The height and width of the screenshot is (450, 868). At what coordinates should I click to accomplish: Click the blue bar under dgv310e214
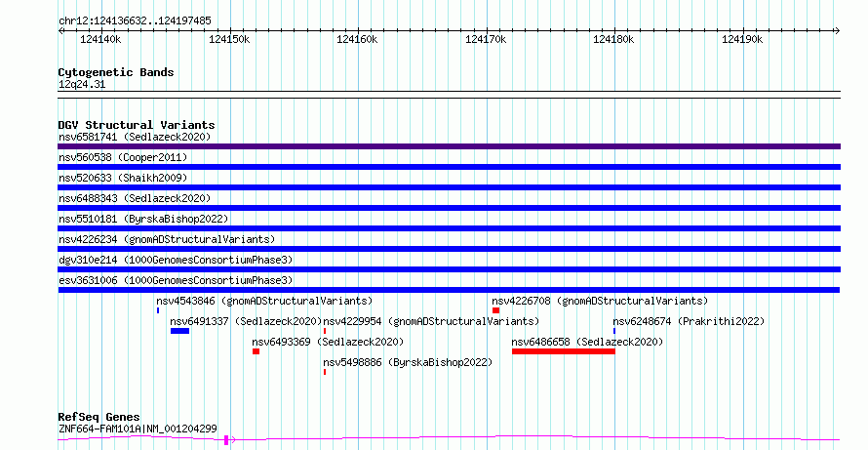click(449, 269)
